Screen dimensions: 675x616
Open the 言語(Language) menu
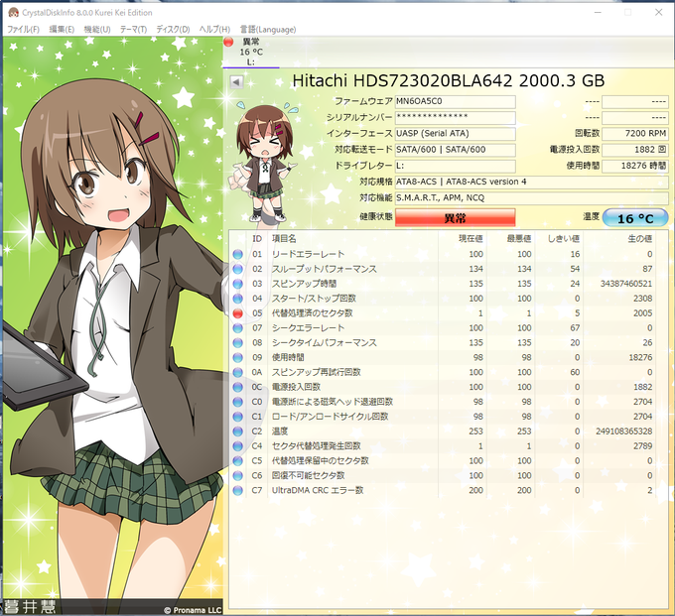268,29
